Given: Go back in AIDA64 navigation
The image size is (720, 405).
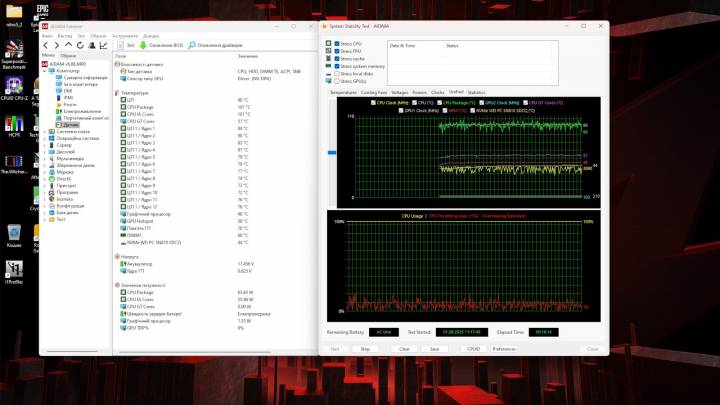Looking at the screenshot, I should (45, 45).
